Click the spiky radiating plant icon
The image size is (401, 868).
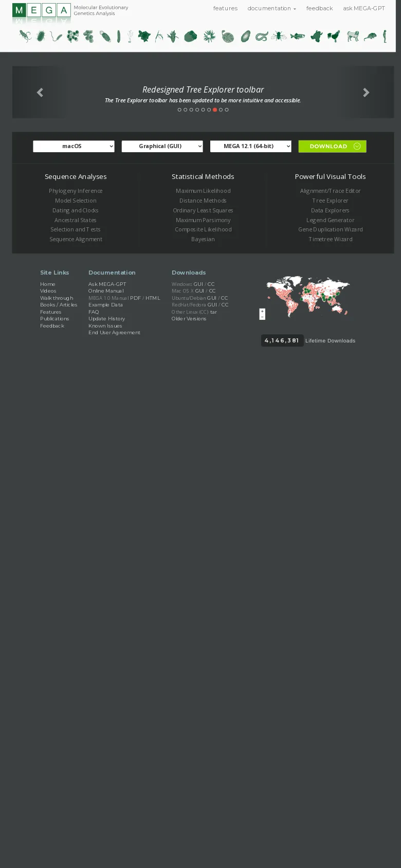pyautogui.click(x=209, y=36)
